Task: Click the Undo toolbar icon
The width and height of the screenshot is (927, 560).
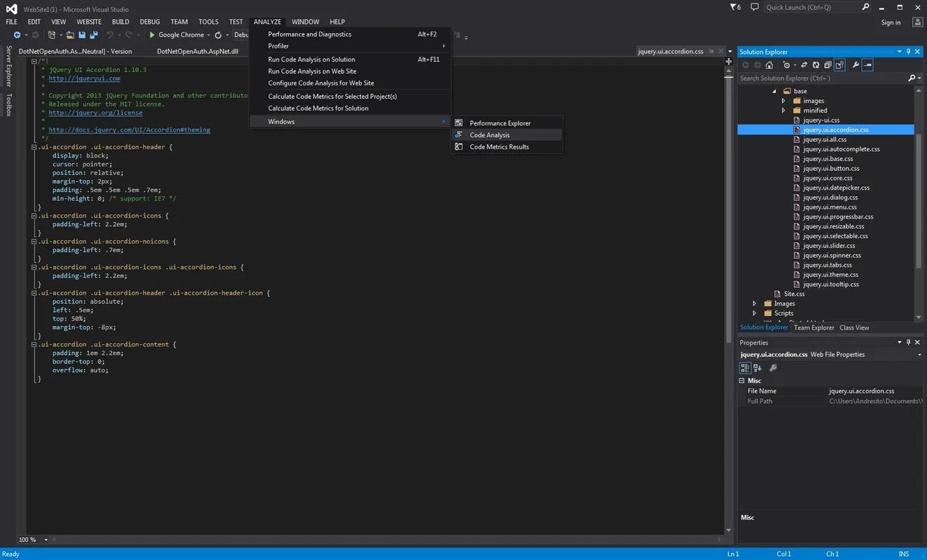Action: [x=110, y=35]
